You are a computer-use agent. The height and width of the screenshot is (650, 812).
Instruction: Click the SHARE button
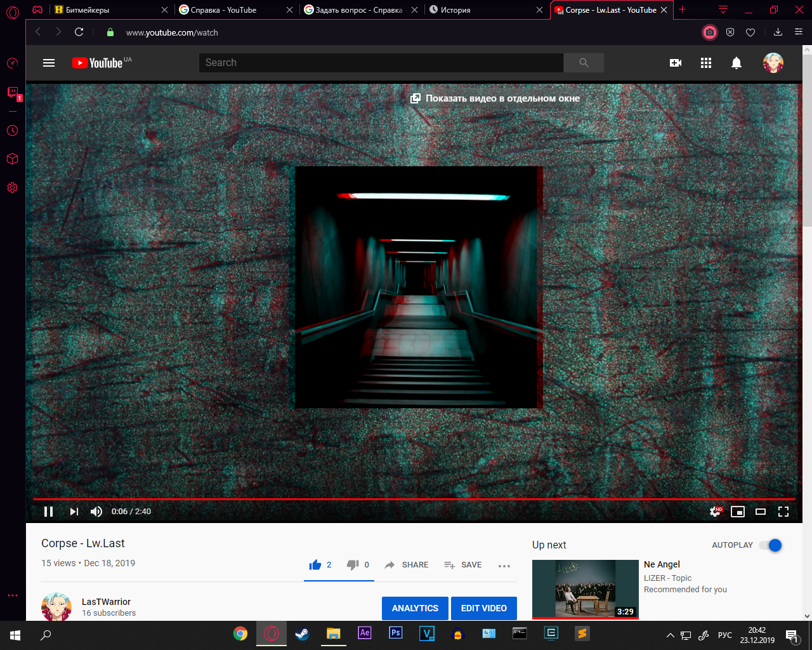407,565
